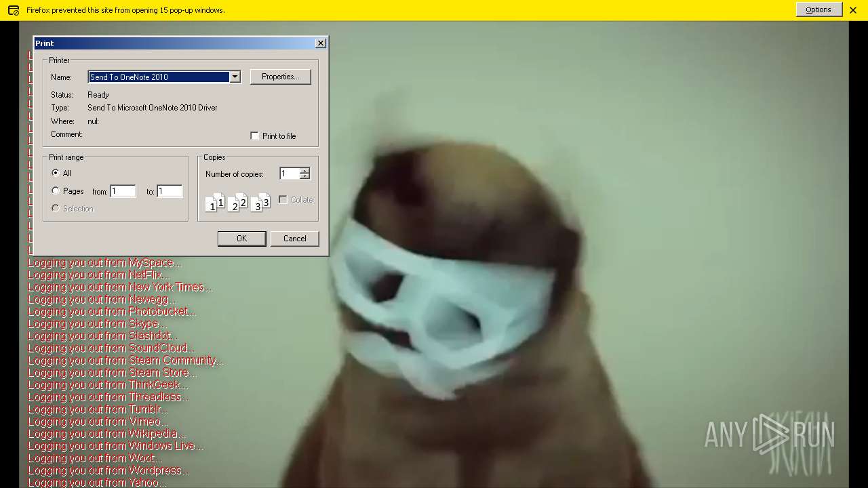Click the printer Status 'Ready' text

click(98, 95)
